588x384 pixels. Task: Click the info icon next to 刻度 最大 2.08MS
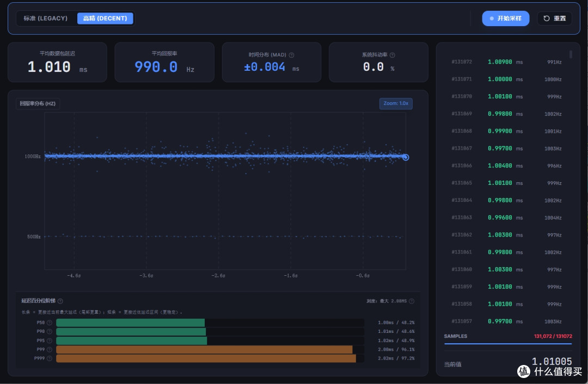click(412, 301)
